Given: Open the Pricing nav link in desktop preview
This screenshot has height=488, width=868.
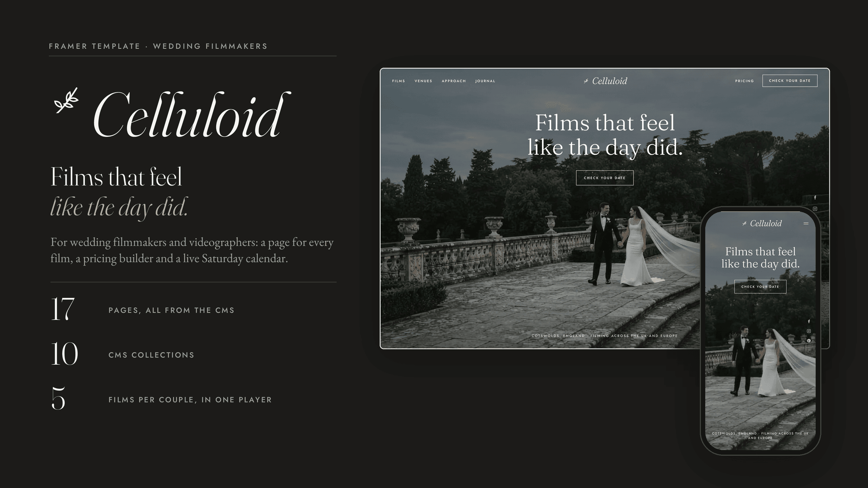Looking at the screenshot, I should click(744, 81).
